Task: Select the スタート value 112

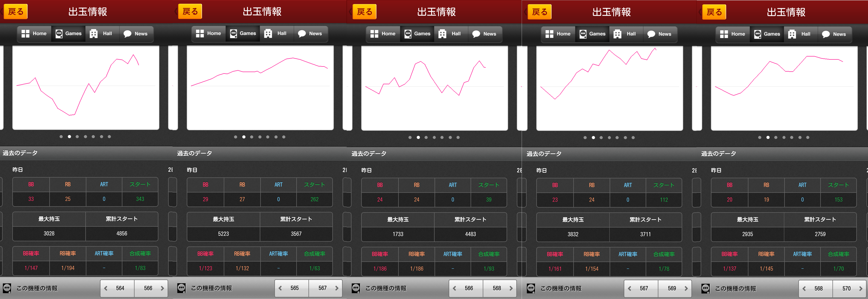Action: click(x=664, y=200)
